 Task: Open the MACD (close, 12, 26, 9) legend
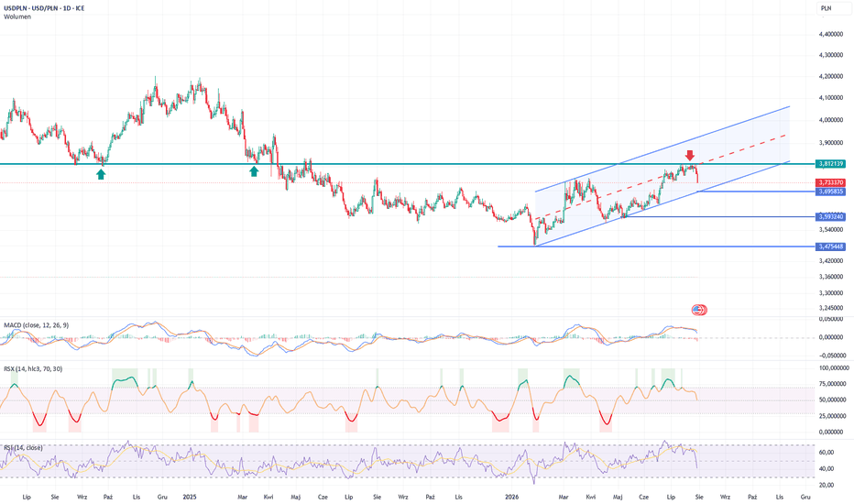coord(37,325)
